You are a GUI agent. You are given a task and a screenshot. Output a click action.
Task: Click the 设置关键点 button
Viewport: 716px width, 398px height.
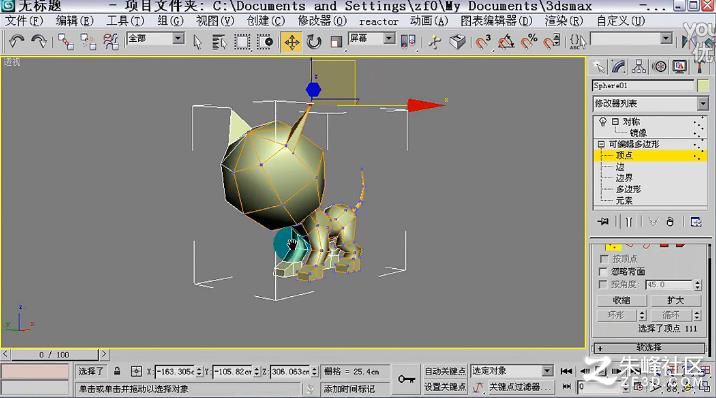[x=445, y=387]
